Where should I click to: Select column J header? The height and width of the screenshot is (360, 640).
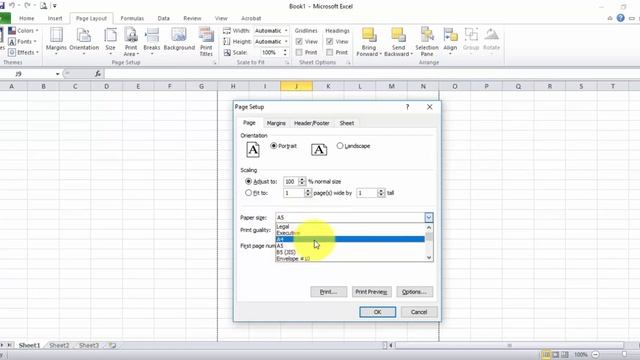coord(296,86)
